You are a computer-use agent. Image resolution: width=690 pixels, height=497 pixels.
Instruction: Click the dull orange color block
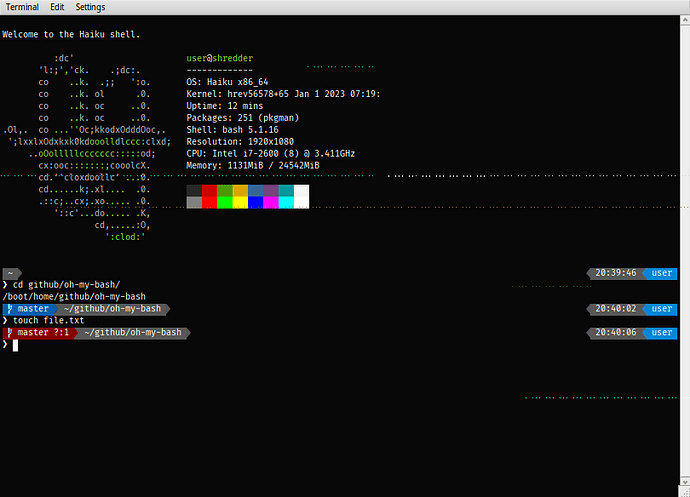coord(240,191)
